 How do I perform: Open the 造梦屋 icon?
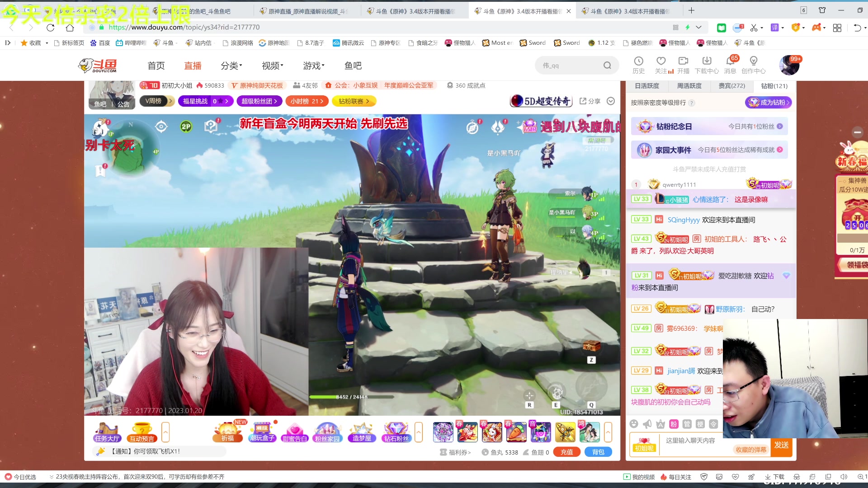coord(362,432)
